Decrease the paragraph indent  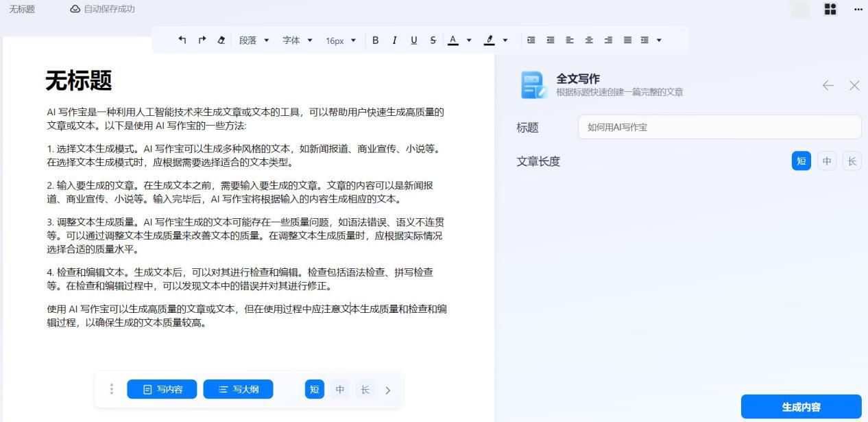pyautogui.click(x=550, y=40)
